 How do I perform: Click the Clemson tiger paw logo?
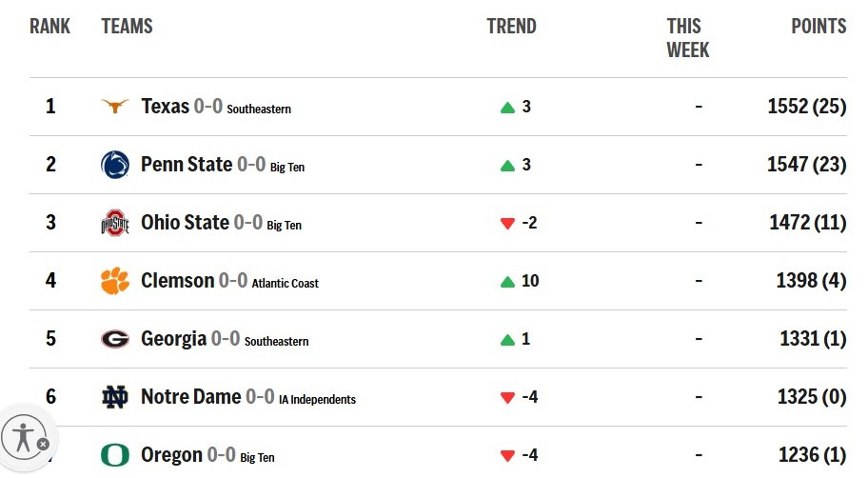115,281
